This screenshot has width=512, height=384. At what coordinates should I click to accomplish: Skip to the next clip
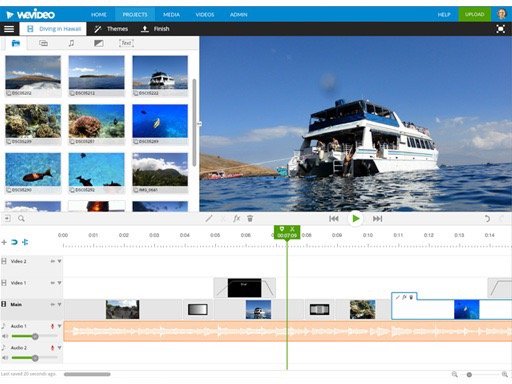pos(377,219)
